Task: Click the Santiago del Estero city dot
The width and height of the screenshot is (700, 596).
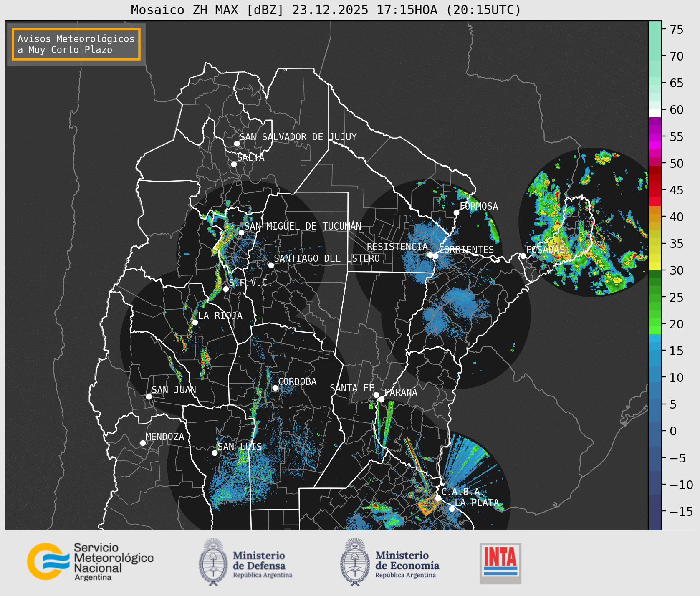Action: click(x=271, y=265)
